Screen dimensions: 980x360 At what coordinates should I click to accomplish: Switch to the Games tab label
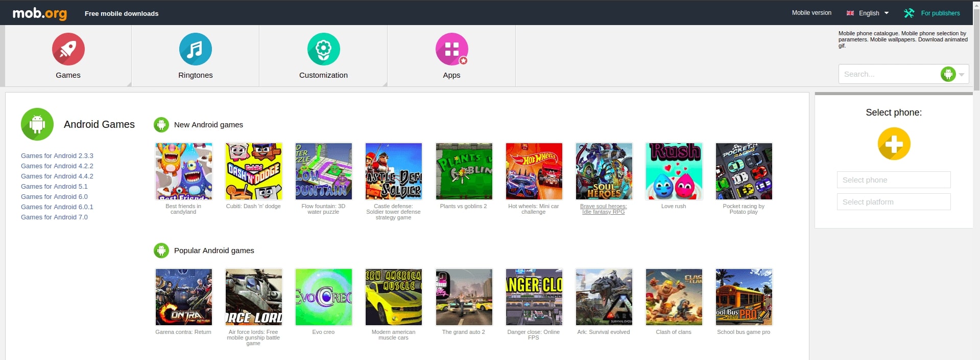tap(68, 75)
